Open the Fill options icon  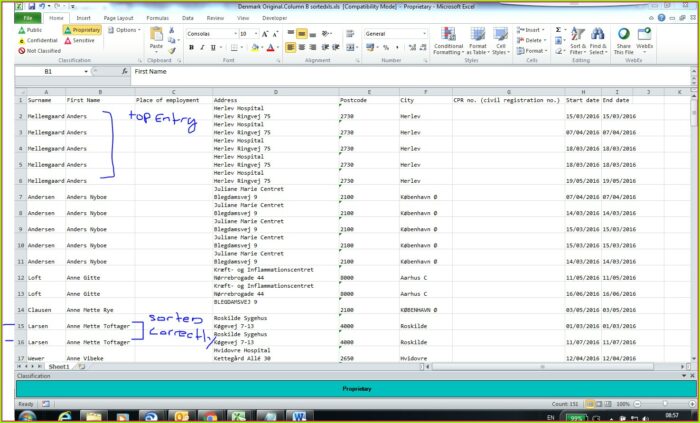pyautogui.click(x=558, y=41)
